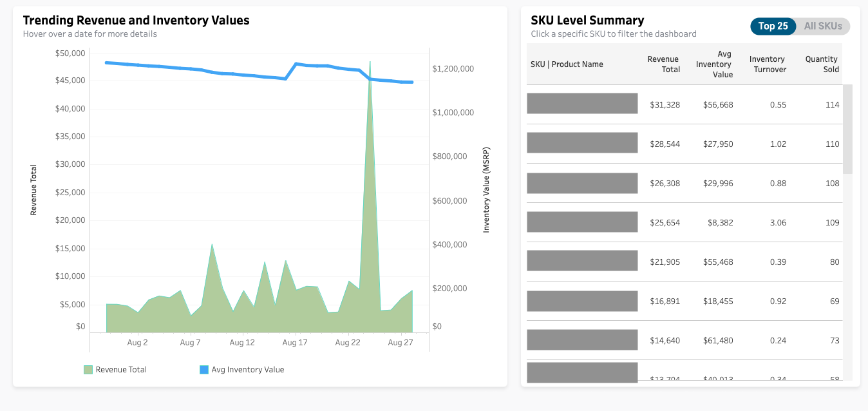The height and width of the screenshot is (411, 868).
Task: Select the All SKUs toggle option
Action: [822, 26]
